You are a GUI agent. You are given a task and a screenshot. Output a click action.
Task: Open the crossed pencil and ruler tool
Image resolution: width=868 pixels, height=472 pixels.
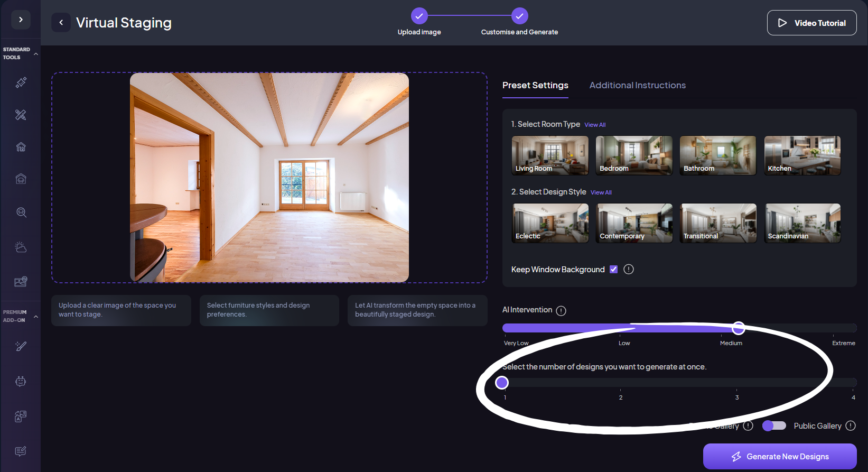[21, 115]
